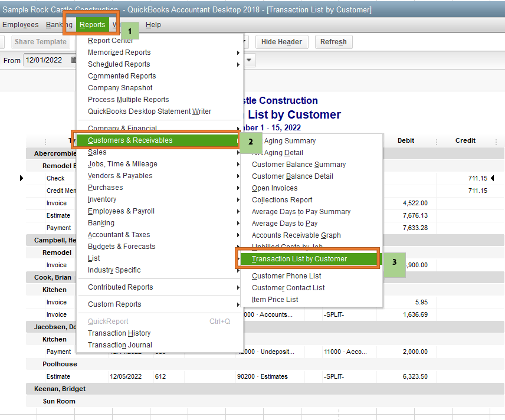The image size is (505, 420).
Task: Expand Inventory submenu
Action: point(159,199)
